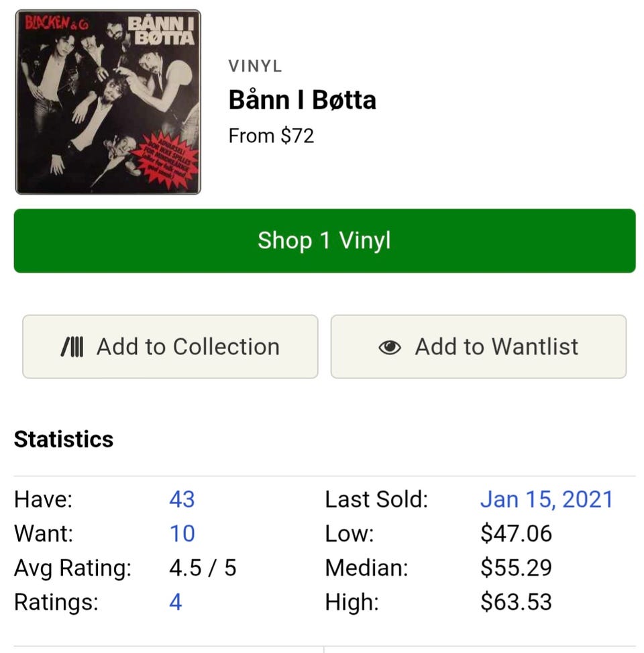Click the library icon in Add to Collection

coord(72,347)
